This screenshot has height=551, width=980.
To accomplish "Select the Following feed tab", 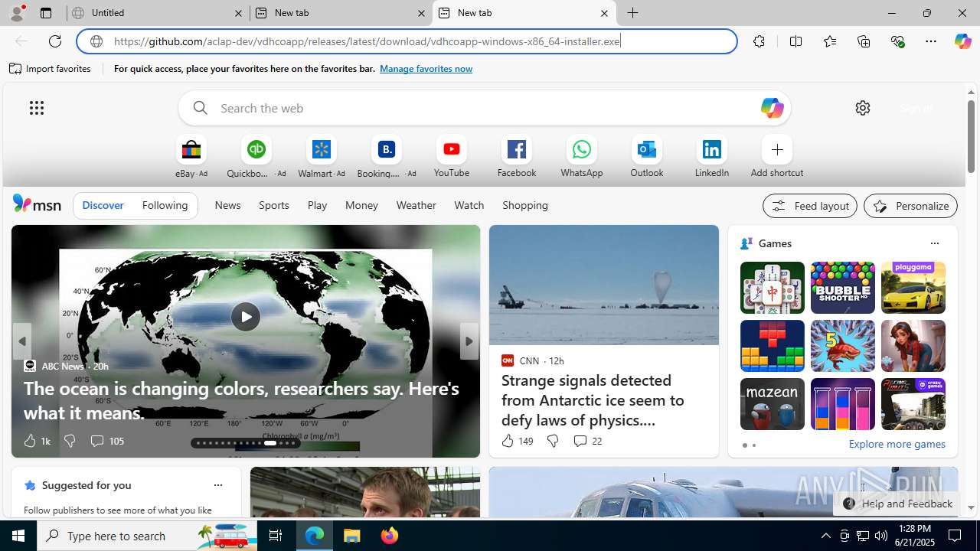I will [x=165, y=205].
